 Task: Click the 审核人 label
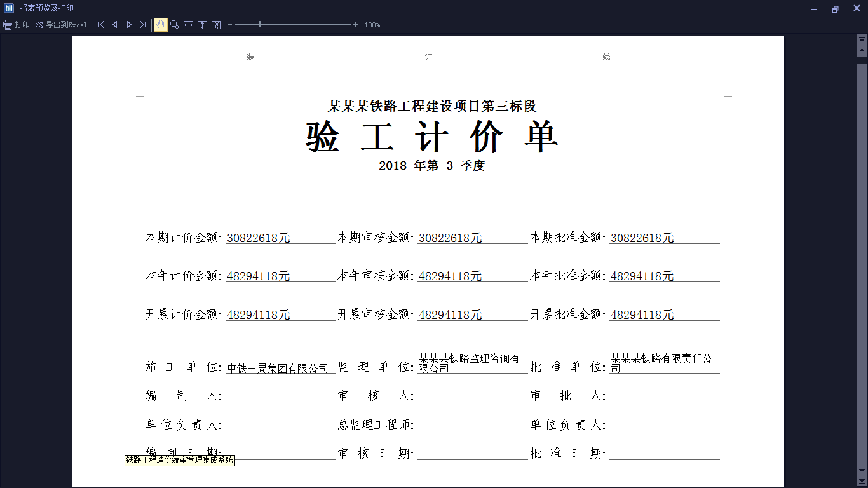point(376,396)
